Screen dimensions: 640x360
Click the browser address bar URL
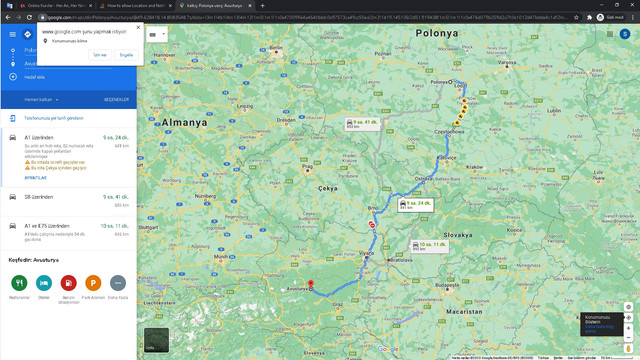306,17
